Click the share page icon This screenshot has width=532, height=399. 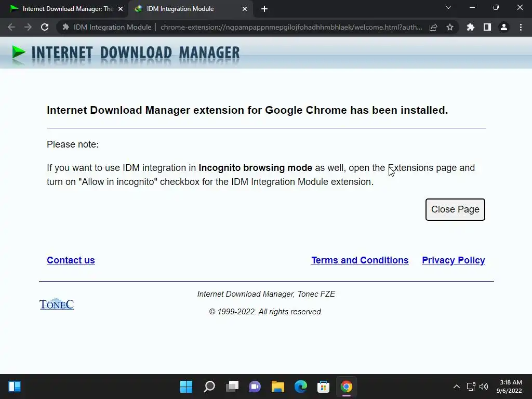click(x=433, y=27)
